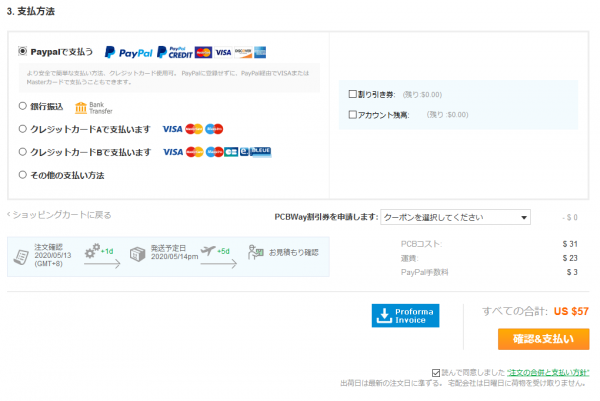Click the order confirmation document icon
600x401 pixels.
[x=21, y=256]
